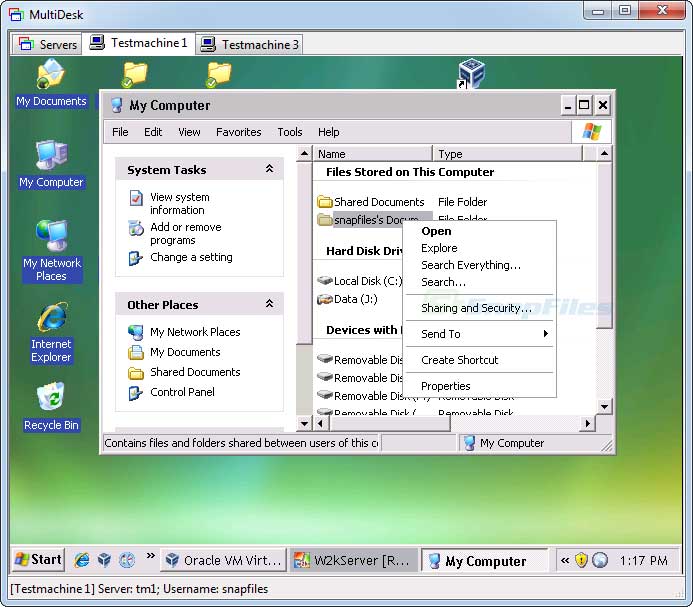Click file list scrollbar down arrow
The width and height of the screenshot is (693, 607).
(x=604, y=406)
